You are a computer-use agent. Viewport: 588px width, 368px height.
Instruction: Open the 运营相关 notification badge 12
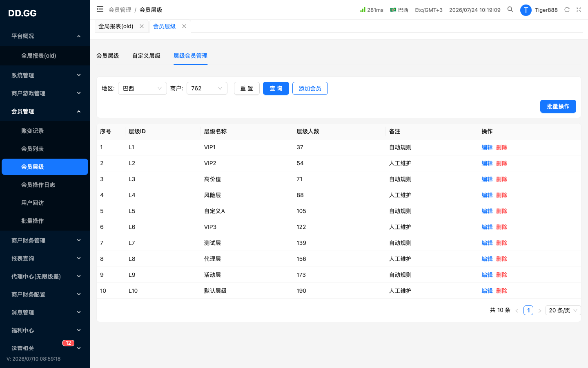pyautogui.click(x=68, y=343)
